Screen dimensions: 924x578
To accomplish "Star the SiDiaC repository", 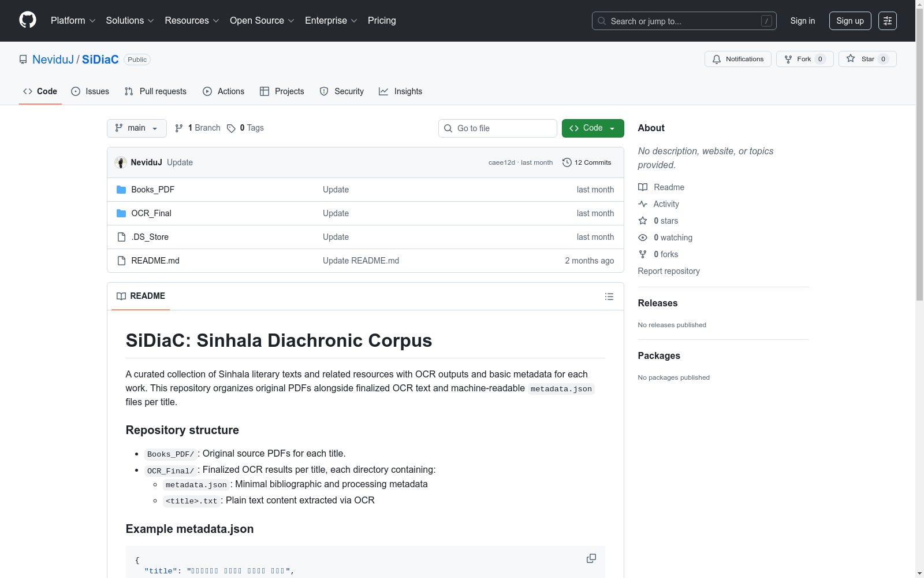I will pos(867,59).
